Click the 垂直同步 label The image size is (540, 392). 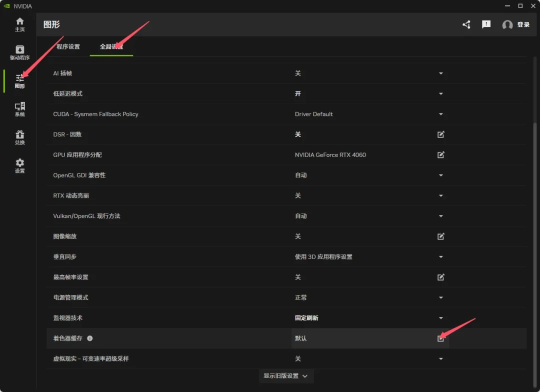pyautogui.click(x=64, y=256)
